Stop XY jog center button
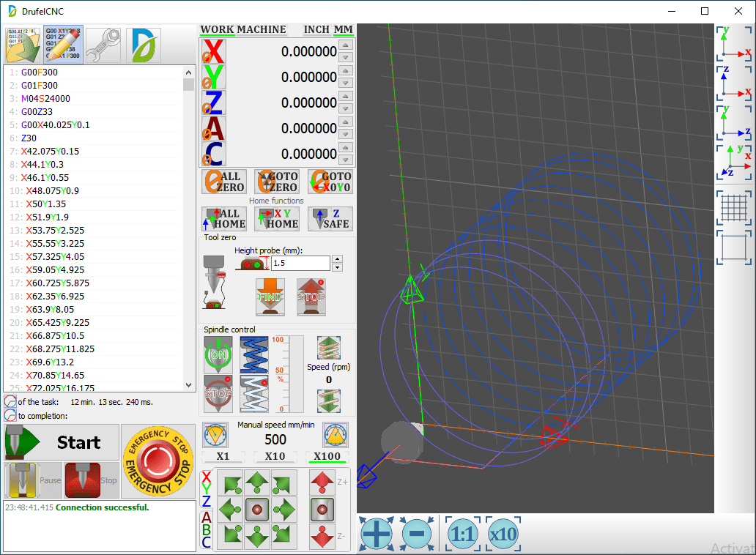Screen dimensions: 756x555 (257, 509)
